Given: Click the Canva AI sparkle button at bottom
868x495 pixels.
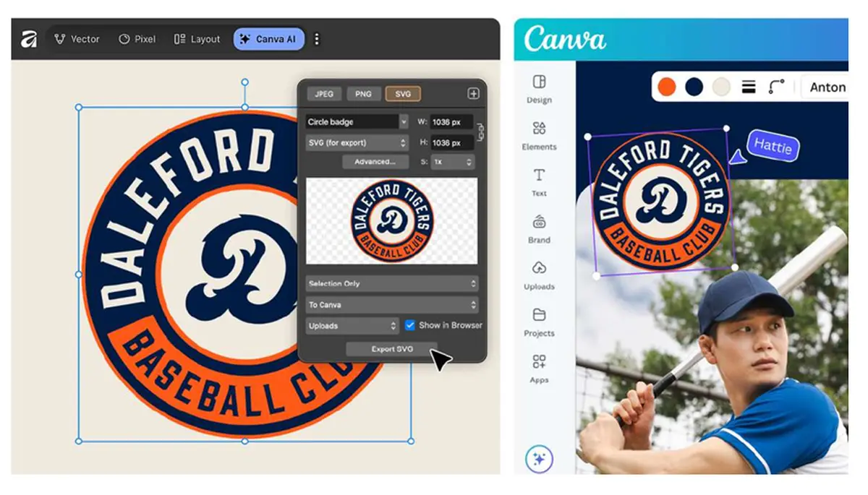Looking at the screenshot, I should (x=539, y=459).
